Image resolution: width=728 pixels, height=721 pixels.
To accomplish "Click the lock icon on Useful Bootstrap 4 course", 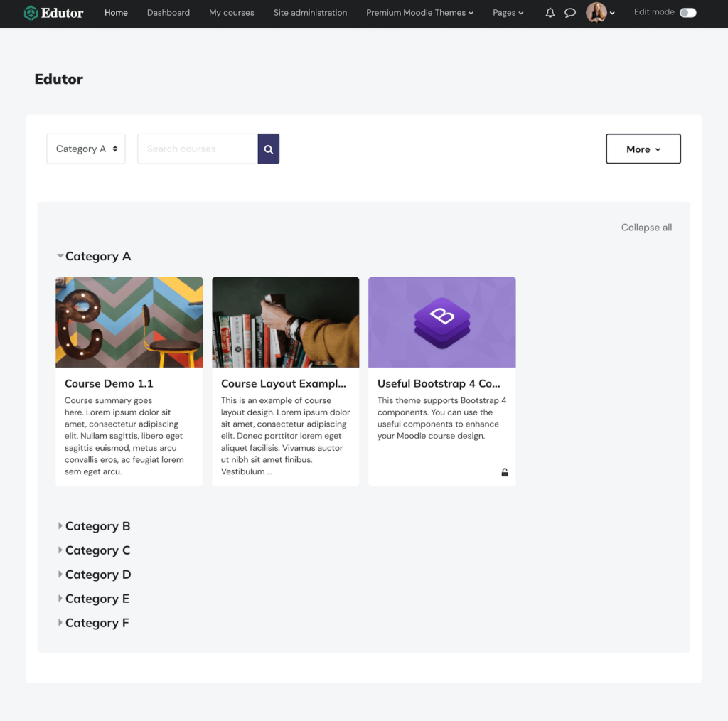I will click(x=504, y=472).
